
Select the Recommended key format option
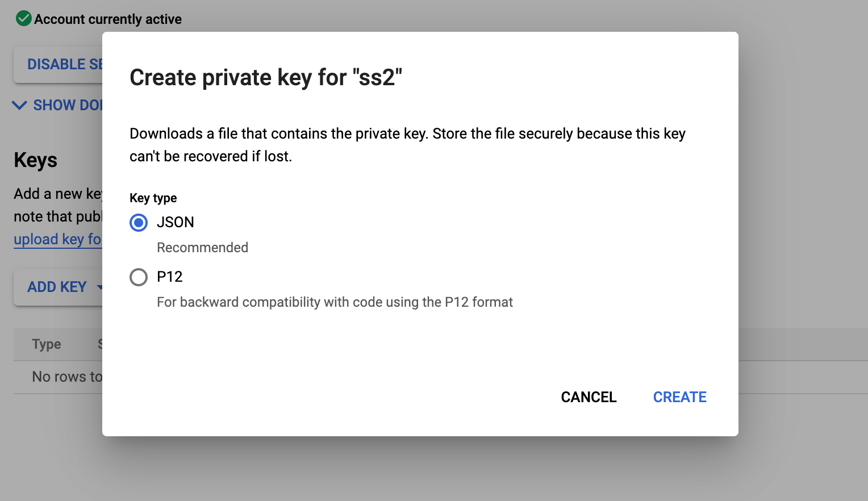(202, 247)
